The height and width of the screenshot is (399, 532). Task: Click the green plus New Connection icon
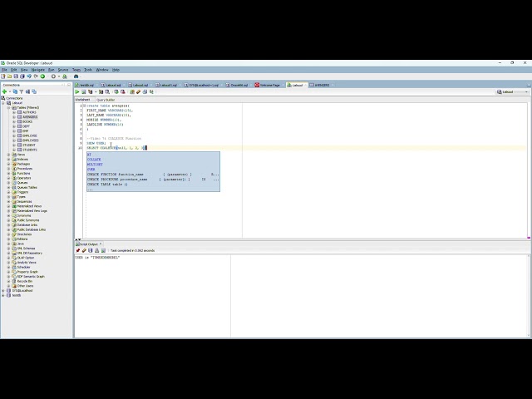pos(4,91)
